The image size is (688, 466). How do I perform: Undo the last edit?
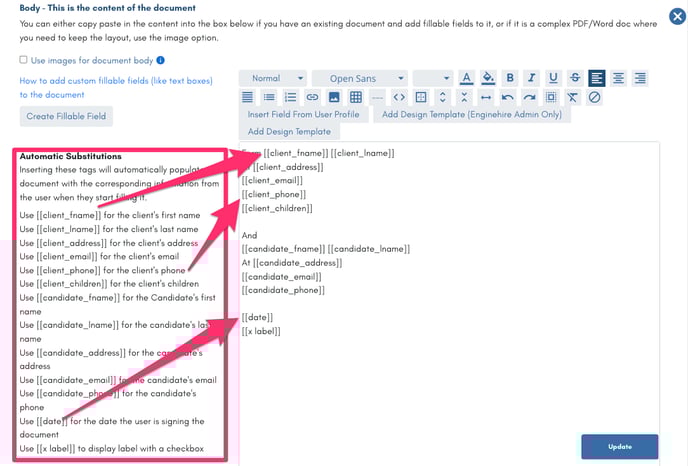(508, 97)
